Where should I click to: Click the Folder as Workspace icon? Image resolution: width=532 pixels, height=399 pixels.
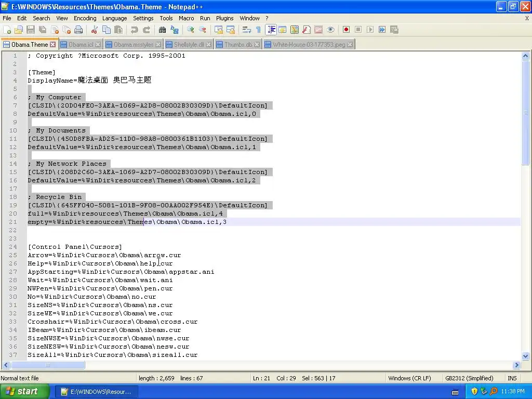318,30
